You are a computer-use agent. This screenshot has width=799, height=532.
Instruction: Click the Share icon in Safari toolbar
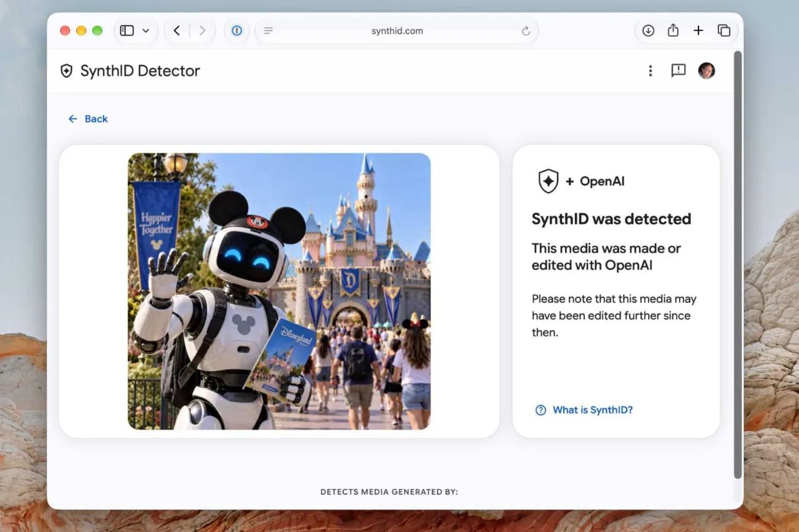coord(673,30)
